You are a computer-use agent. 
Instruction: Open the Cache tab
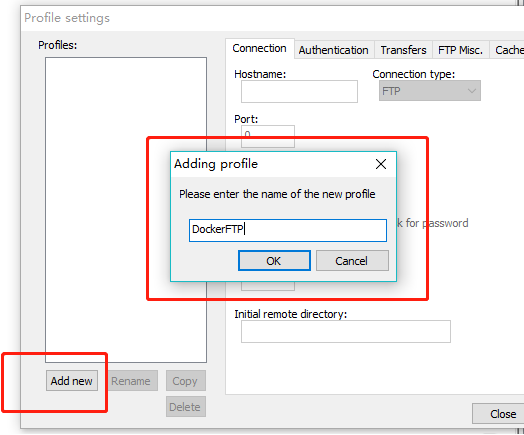point(508,50)
